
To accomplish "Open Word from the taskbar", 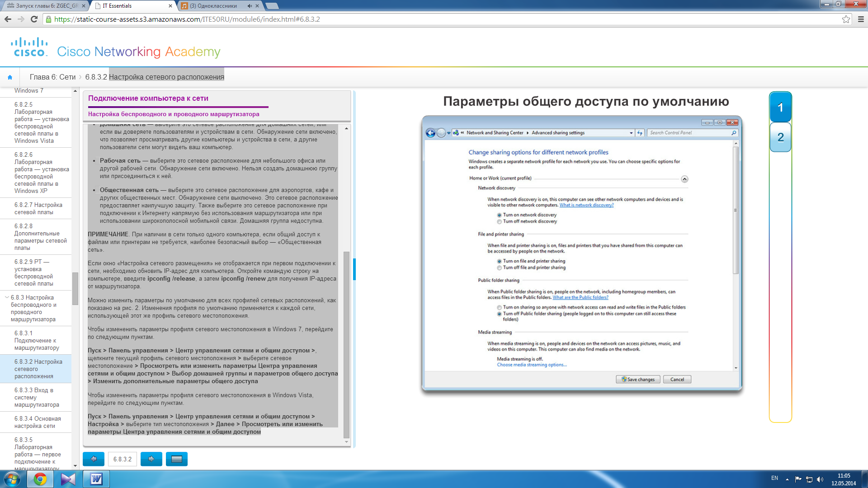I will pyautogui.click(x=96, y=479).
